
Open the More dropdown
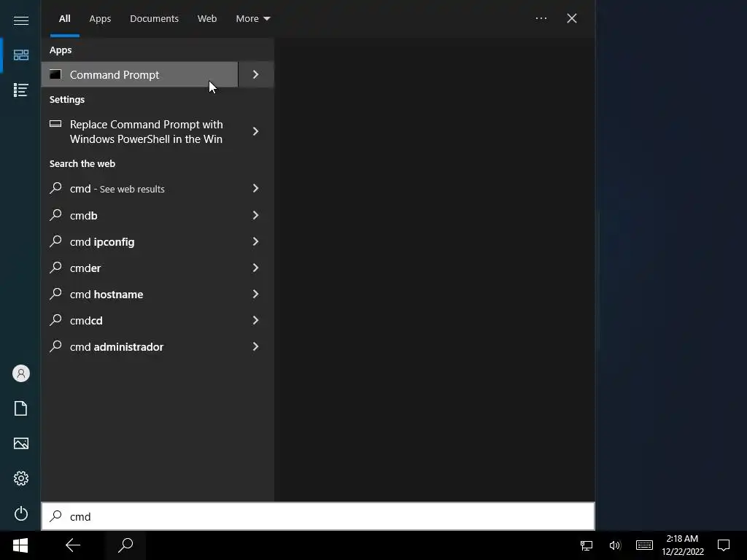(253, 18)
